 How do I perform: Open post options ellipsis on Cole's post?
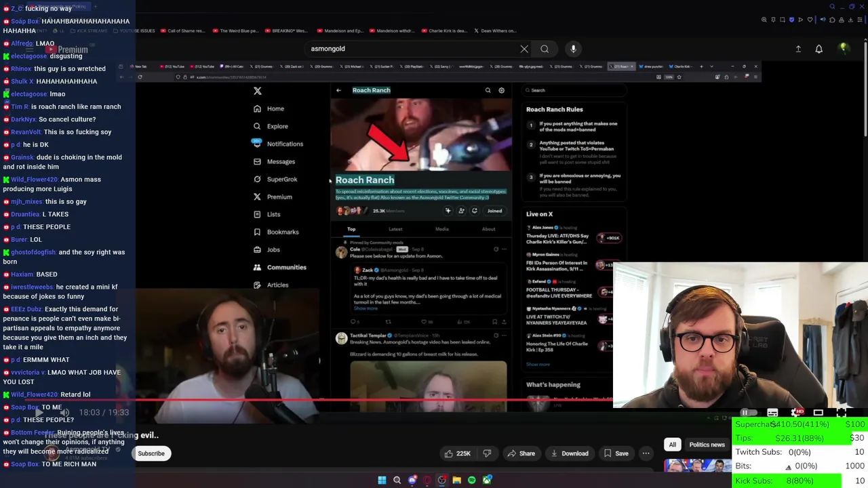(503, 249)
